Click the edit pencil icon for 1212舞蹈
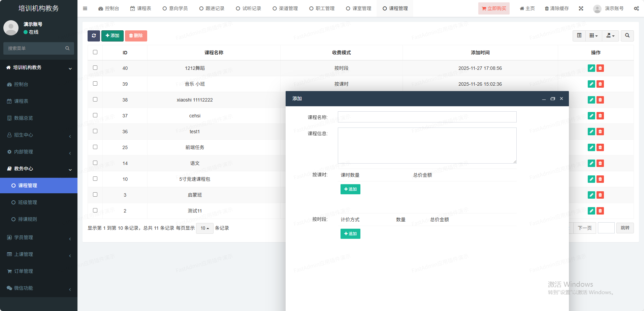 point(591,68)
